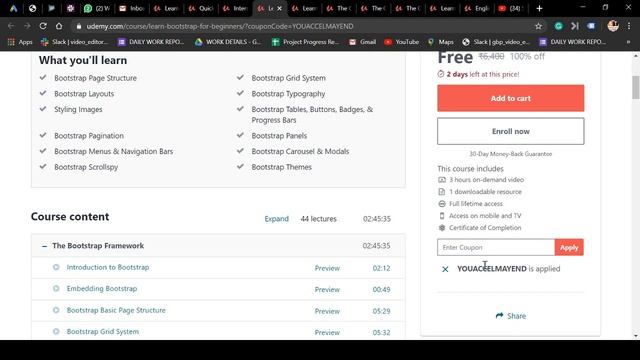Click the 2 days left at this price text

coord(483,74)
